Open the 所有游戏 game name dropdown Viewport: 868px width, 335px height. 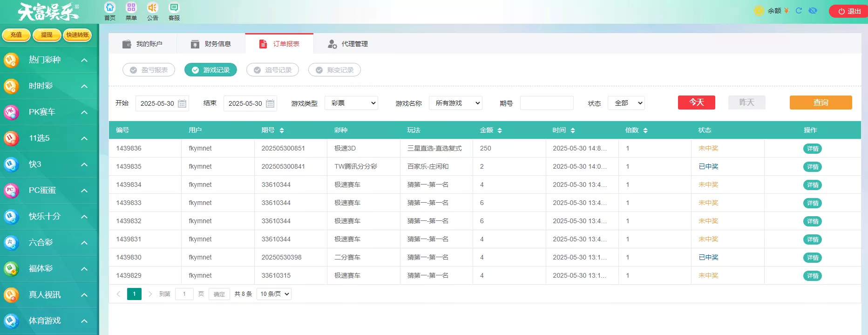455,103
